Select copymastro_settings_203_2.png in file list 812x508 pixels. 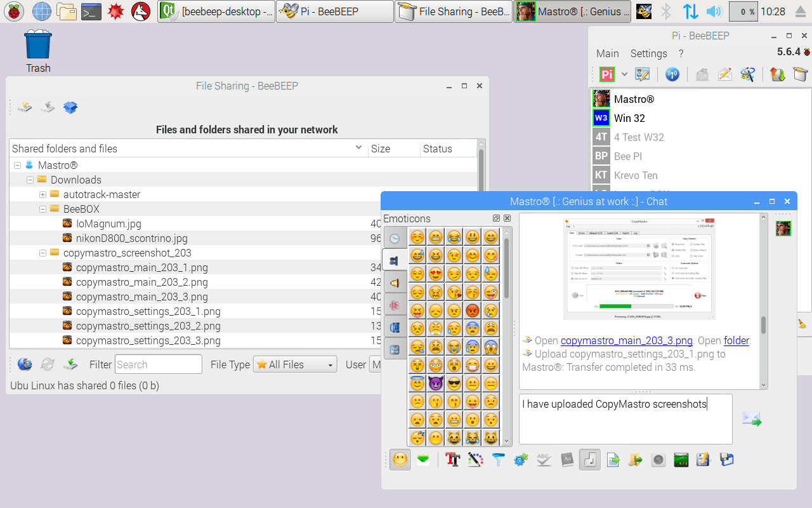[148, 326]
